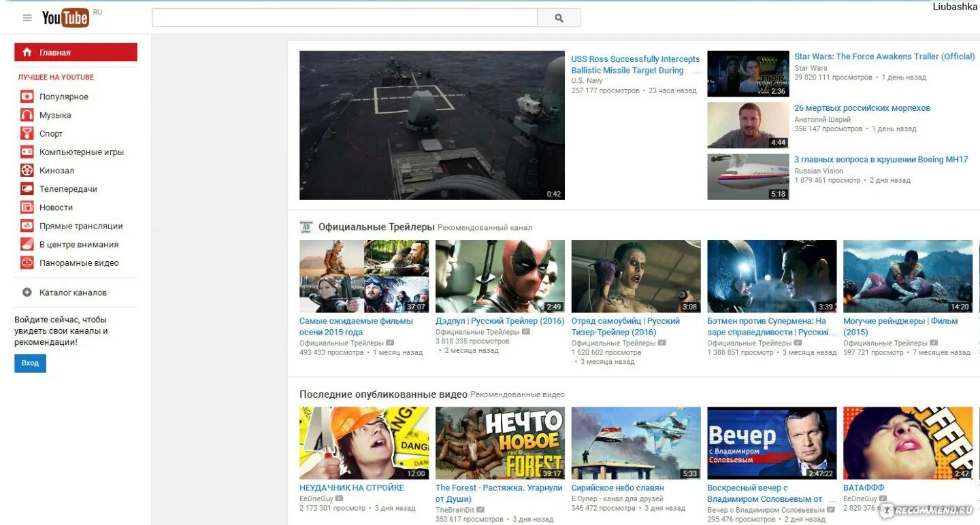This screenshot has width=980, height=525.
Task: Select the Главная menu item
Action: (76, 52)
